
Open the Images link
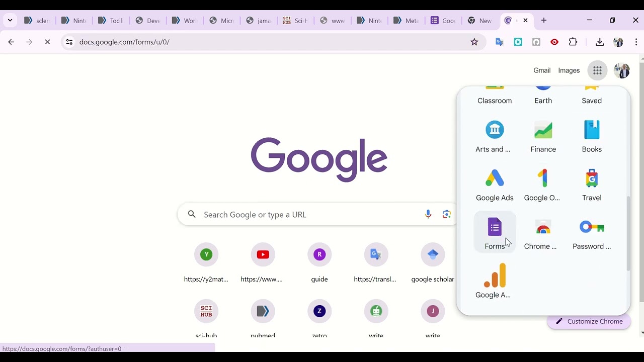point(569,70)
